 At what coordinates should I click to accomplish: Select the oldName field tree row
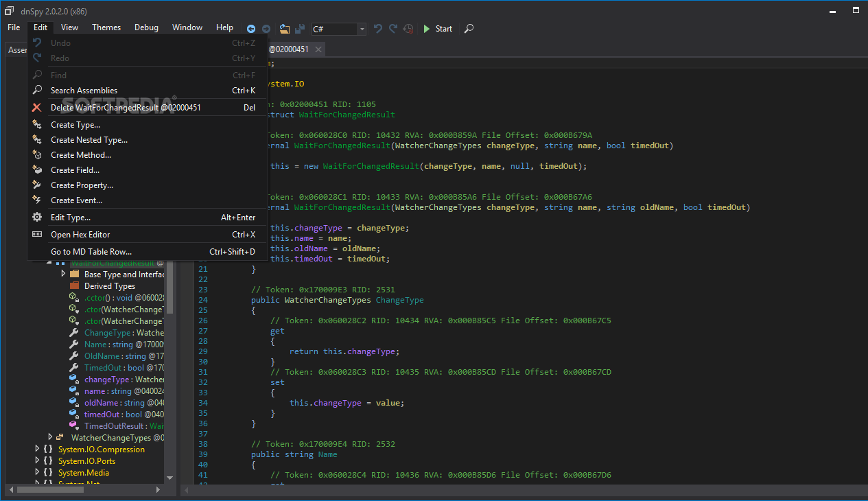point(117,403)
